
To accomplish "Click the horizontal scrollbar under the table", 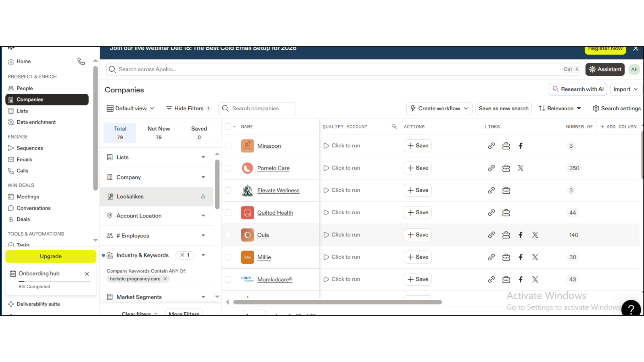I will click(x=337, y=302).
